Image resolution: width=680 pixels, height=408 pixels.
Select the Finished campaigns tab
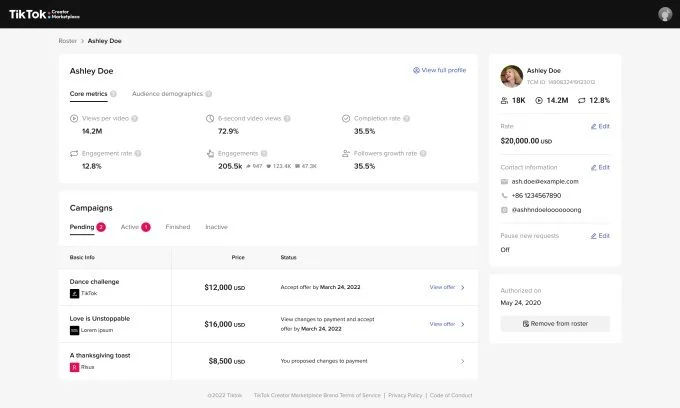[177, 227]
